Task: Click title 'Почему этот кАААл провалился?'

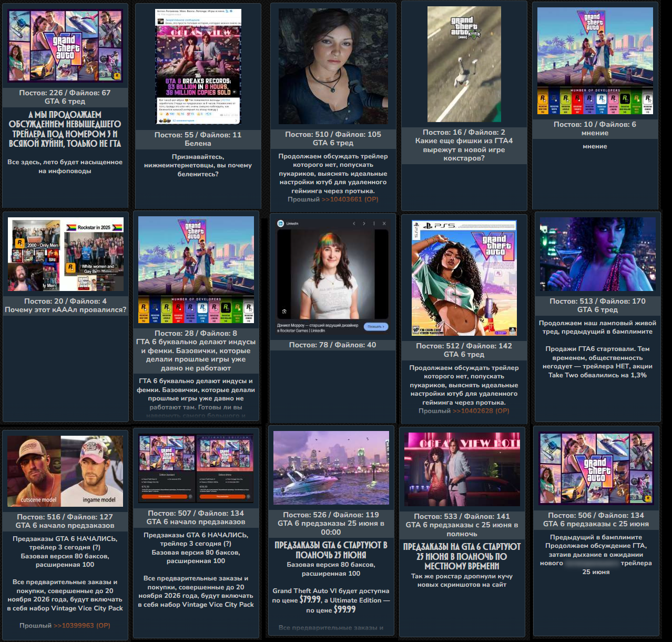Action: [66, 309]
